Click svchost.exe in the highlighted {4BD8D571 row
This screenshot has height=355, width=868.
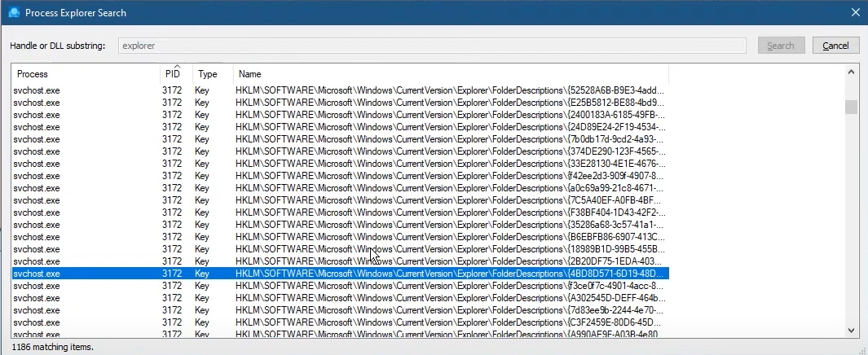click(37, 273)
